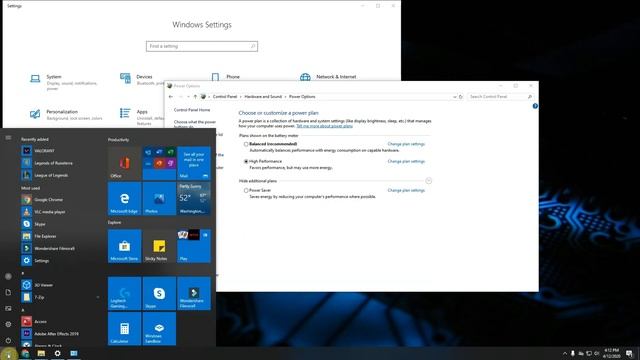Open Control Panel Home link
640x360 pixels.
coord(192,110)
